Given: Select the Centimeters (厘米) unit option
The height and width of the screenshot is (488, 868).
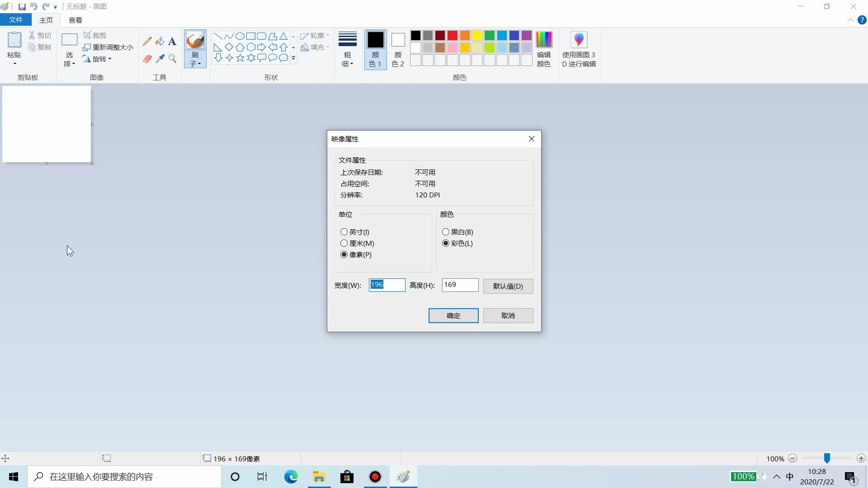Looking at the screenshot, I should (x=344, y=243).
